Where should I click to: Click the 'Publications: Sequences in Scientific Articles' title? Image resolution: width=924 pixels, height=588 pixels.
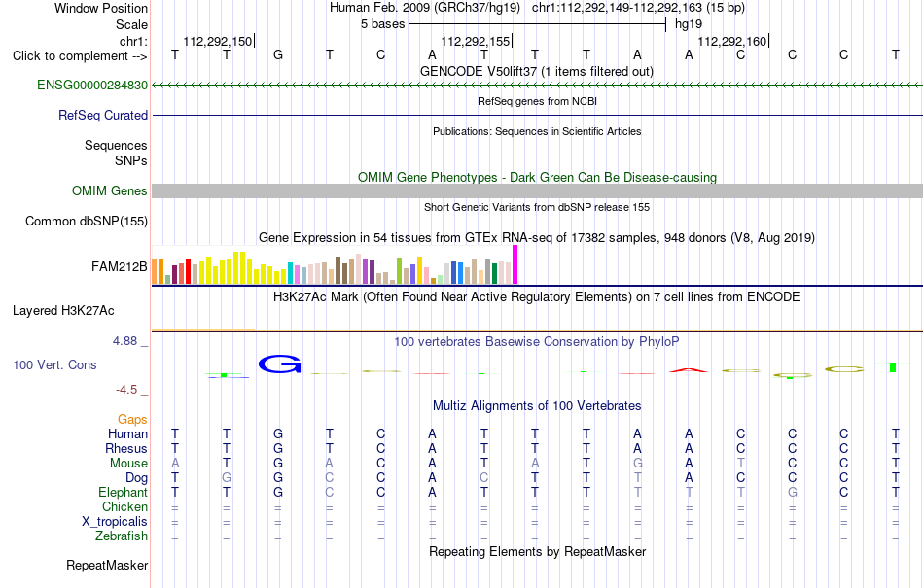(537, 131)
